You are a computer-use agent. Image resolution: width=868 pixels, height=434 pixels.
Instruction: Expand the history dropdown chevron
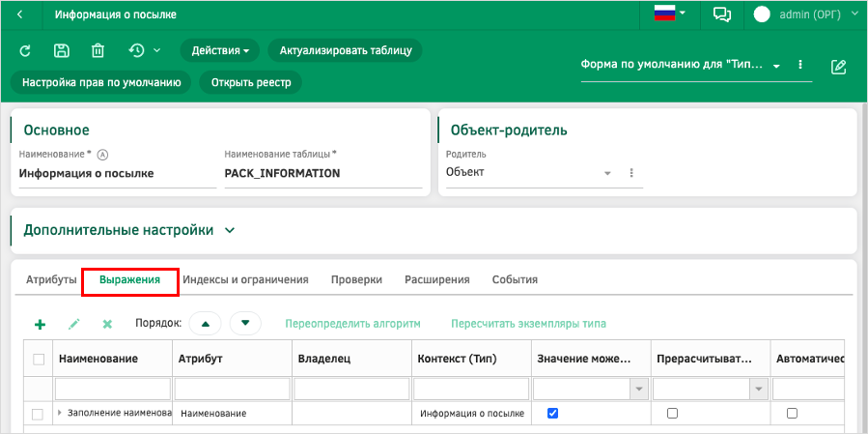click(x=156, y=50)
